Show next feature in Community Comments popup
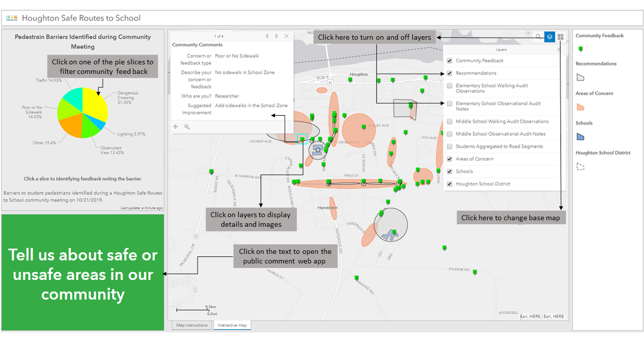 277,36
